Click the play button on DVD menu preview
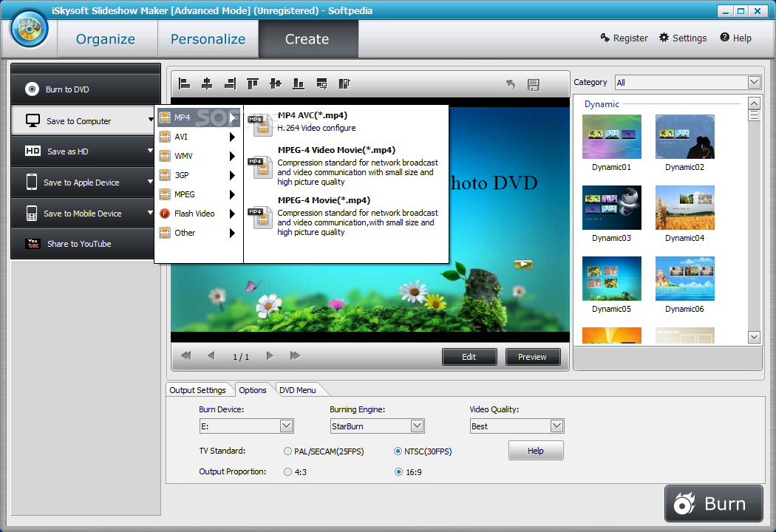776x532 pixels. [x=523, y=265]
